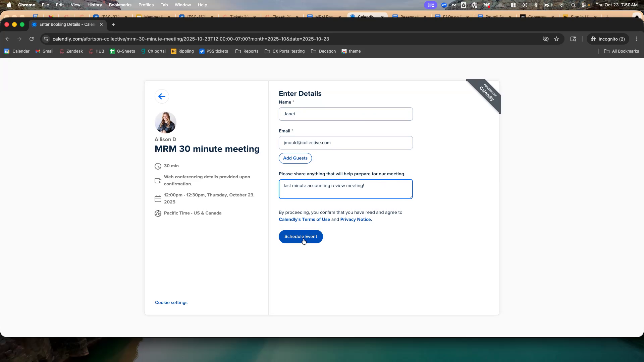Open the Zendesk bookmark
The height and width of the screenshot is (362, 644).
(x=71, y=51)
